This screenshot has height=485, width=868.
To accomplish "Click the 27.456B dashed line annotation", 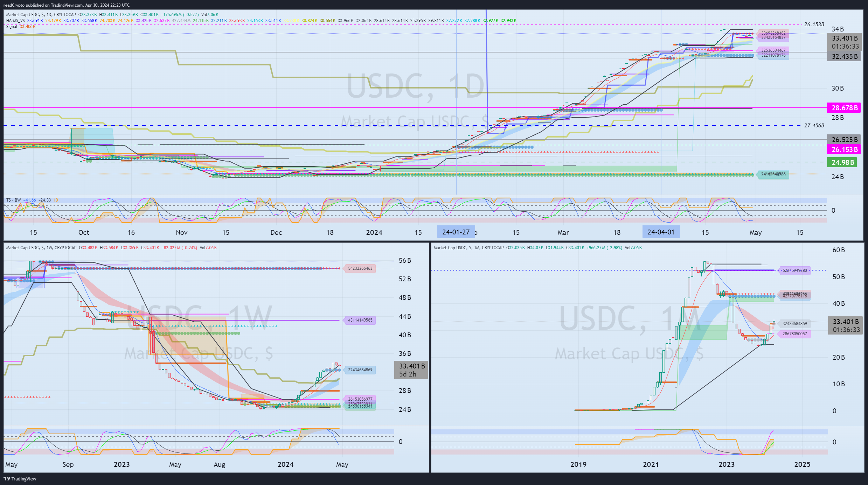I will 814,125.
